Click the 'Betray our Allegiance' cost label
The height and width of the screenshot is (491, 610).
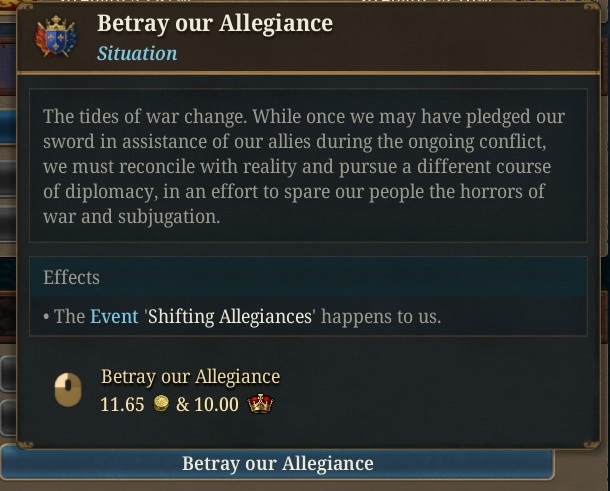tap(190, 377)
